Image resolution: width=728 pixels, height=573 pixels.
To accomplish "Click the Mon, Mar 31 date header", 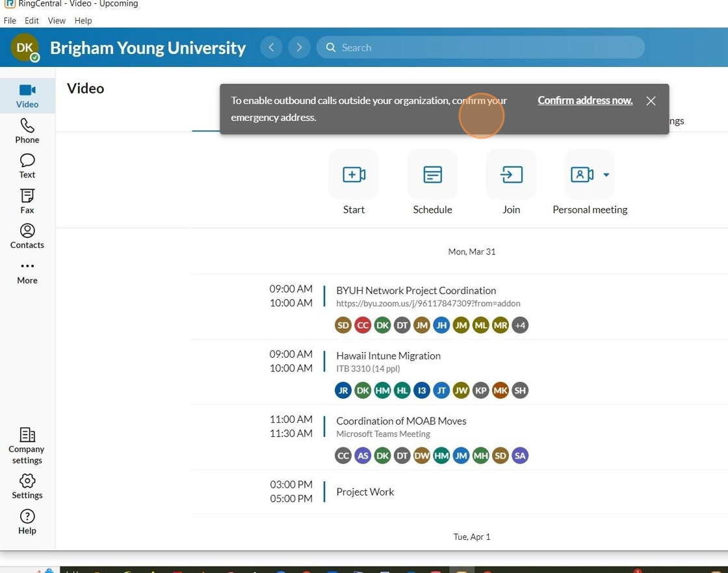I will click(x=472, y=252).
